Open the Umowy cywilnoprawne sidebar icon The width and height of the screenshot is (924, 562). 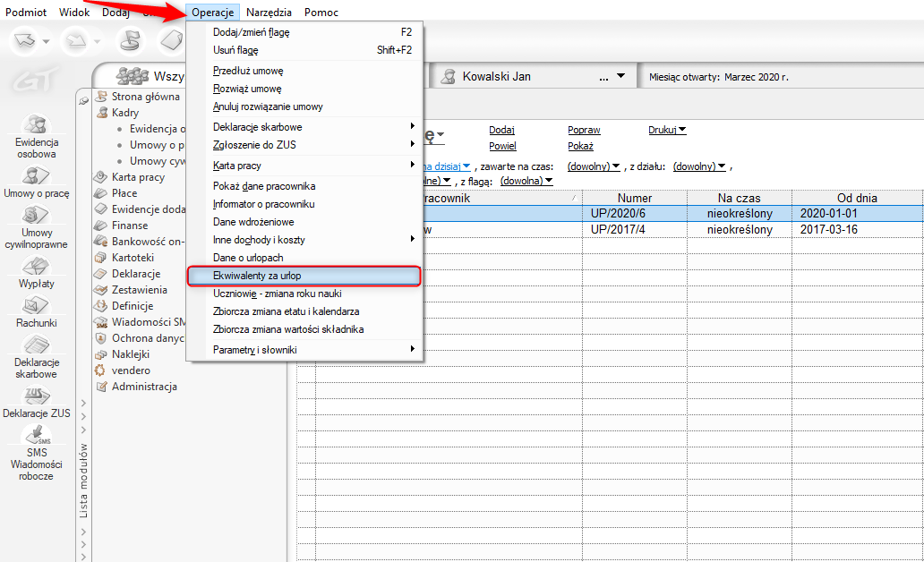36,216
